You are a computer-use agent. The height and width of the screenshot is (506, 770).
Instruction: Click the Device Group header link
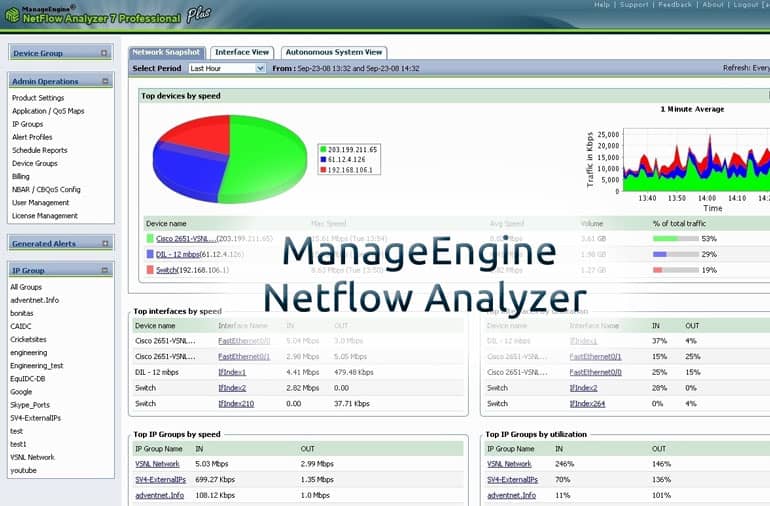tap(38, 53)
